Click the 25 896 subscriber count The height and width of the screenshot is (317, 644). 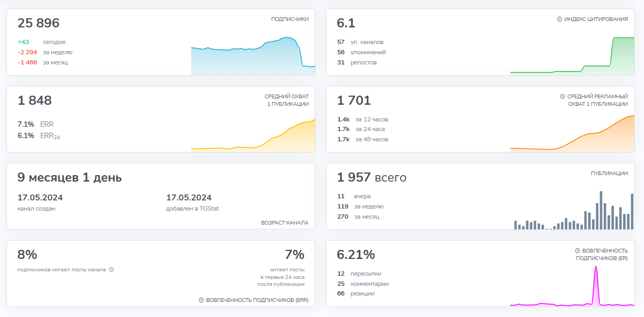click(39, 24)
